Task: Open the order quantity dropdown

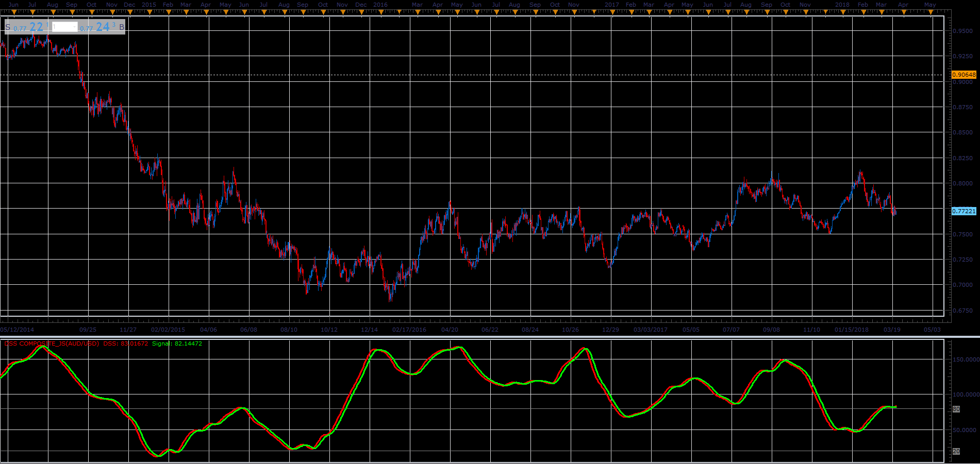Action: [x=65, y=27]
